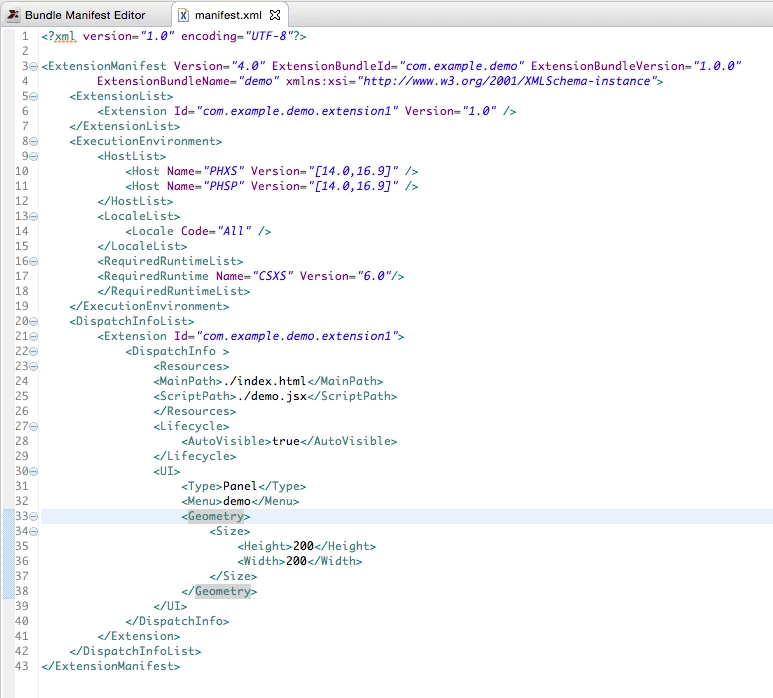The height and width of the screenshot is (698, 773).
Task: Click the xmlns:xsi schema URL value
Action: pos(507,81)
